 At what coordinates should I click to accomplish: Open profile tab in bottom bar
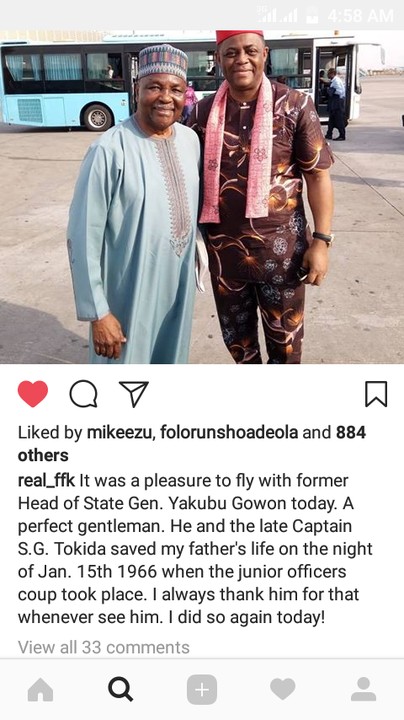364,690
